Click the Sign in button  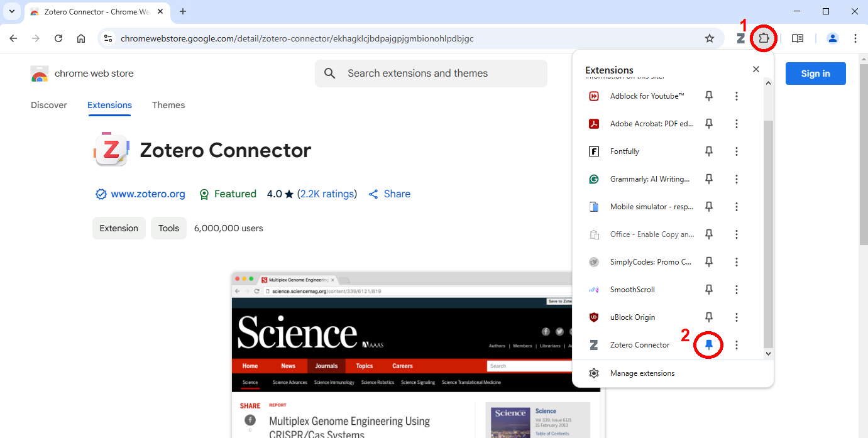(x=815, y=74)
